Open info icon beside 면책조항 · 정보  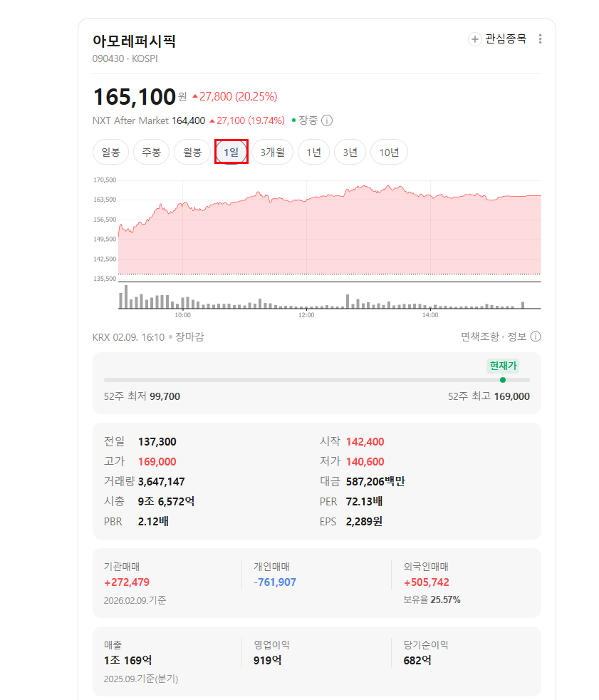point(536,336)
